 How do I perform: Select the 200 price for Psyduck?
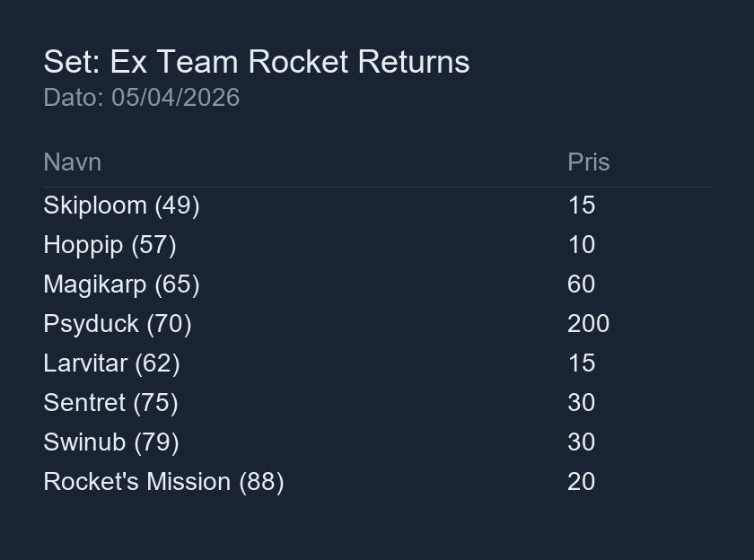[x=588, y=324]
